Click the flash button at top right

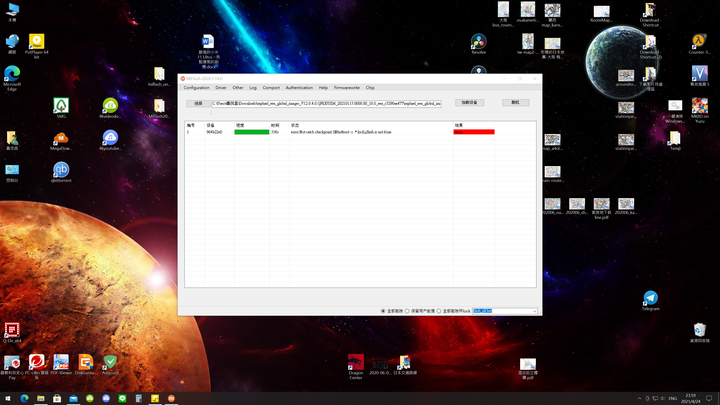point(515,102)
